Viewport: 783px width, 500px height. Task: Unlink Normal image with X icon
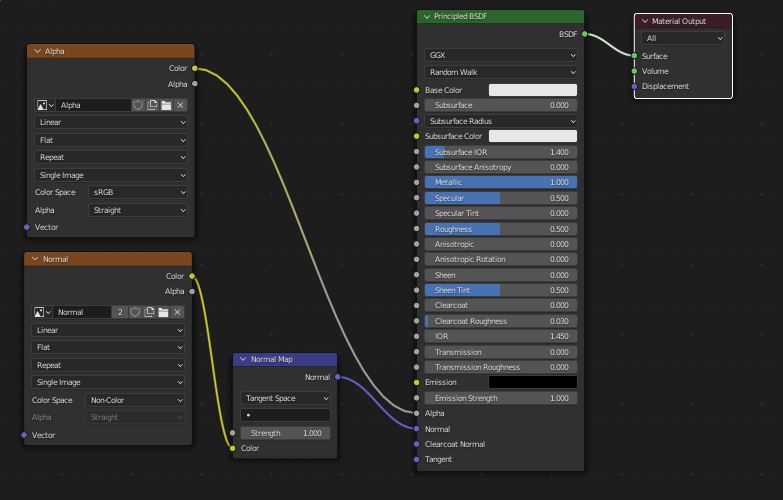point(177,312)
